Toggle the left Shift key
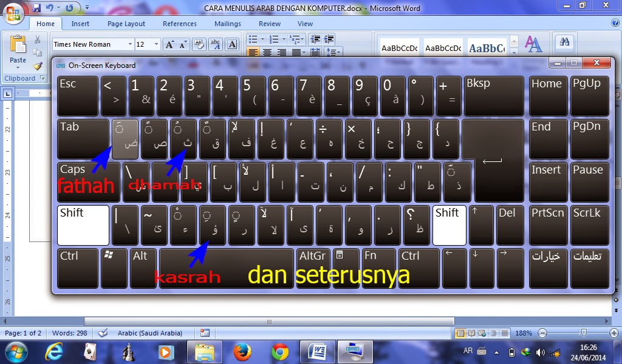Viewport: 622px width, 364px height. coord(83,225)
